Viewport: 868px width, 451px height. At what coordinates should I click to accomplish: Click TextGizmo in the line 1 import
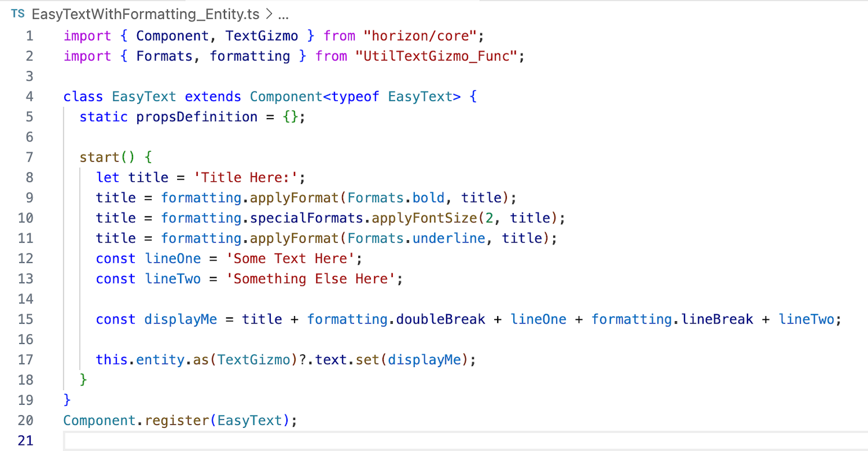(262, 36)
